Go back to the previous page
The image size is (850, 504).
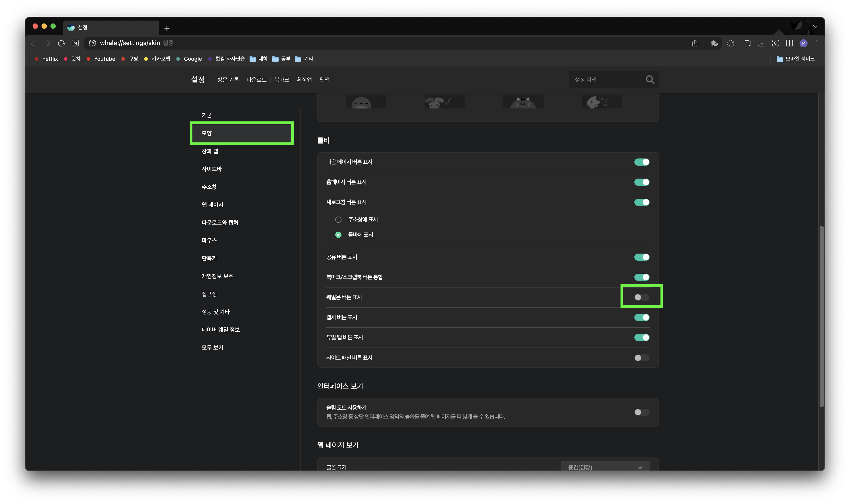pyautogui.click(x=33, y=43)
